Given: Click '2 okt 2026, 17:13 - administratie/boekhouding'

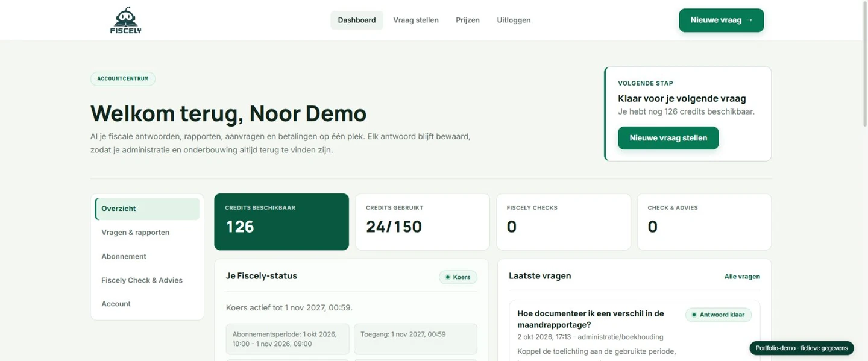Looking at the screenshot, I should pos(590,337).
